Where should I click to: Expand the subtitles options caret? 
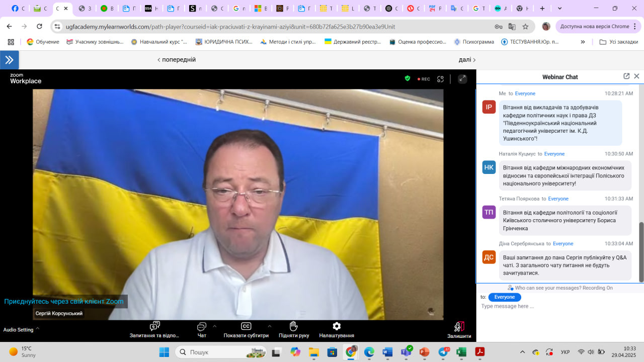[270, 325]
